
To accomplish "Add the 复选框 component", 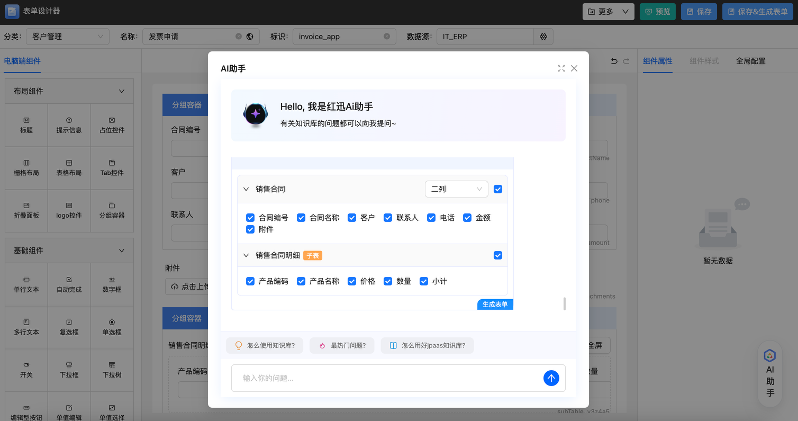I will 69,327.
